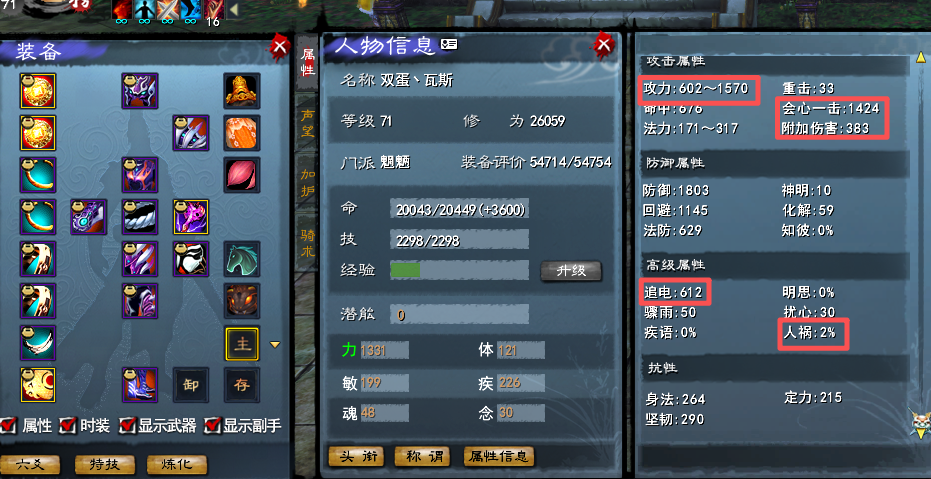931x479 pixels.
Task: Click the 升级 level-up button
Action: tap(571, 271)
